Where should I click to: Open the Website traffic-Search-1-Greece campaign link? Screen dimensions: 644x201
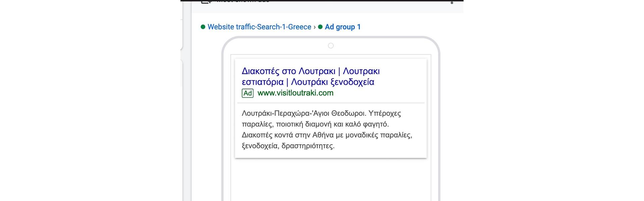point(259,27)
